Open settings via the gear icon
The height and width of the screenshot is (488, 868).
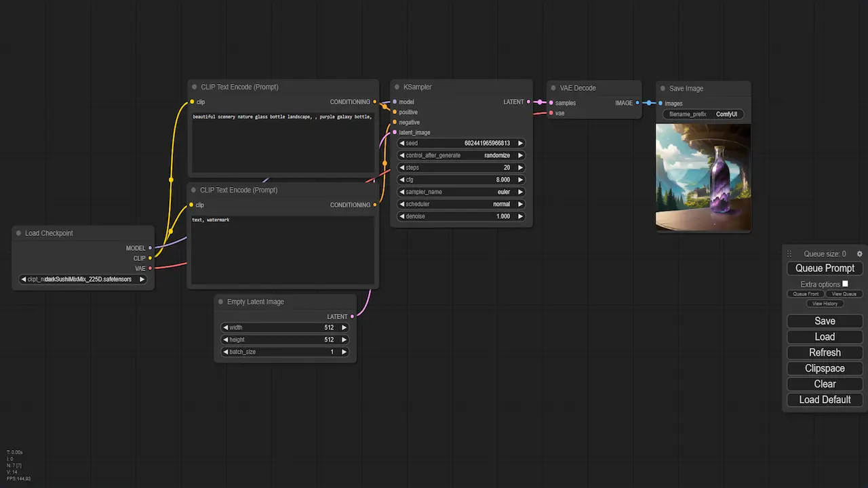859,253
